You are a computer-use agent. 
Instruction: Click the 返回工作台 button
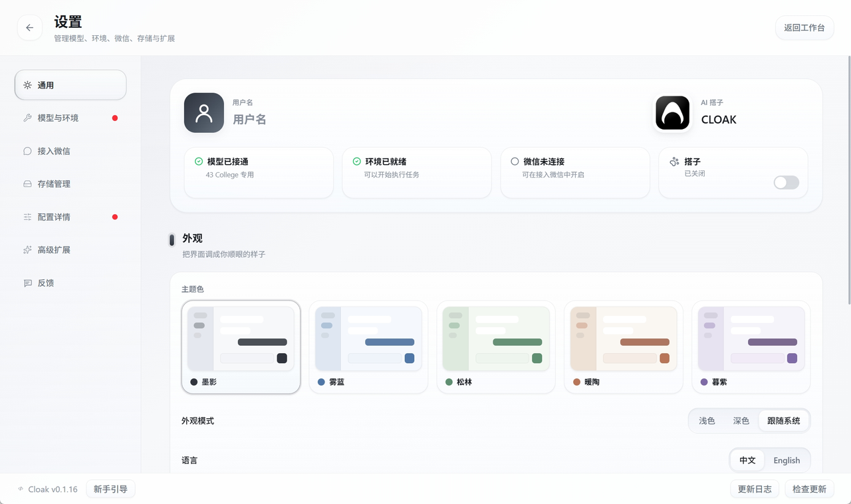[804, 28]
